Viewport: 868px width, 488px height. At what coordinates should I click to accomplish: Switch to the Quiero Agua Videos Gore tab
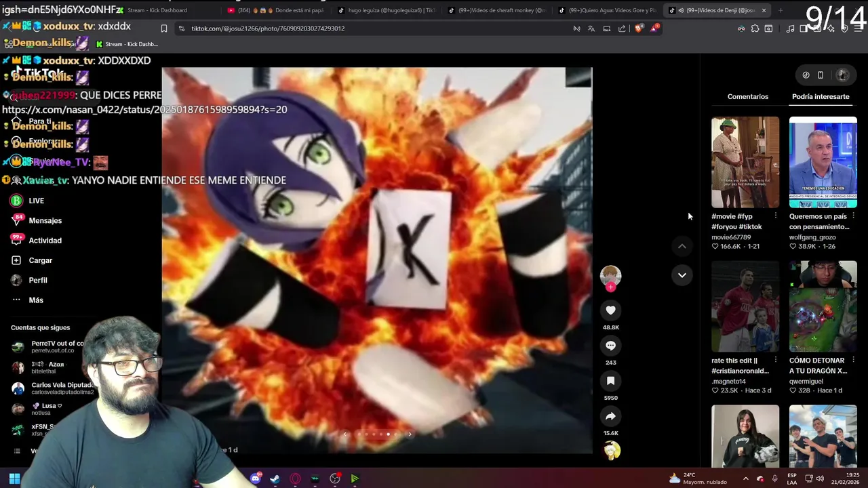point(607,10)
